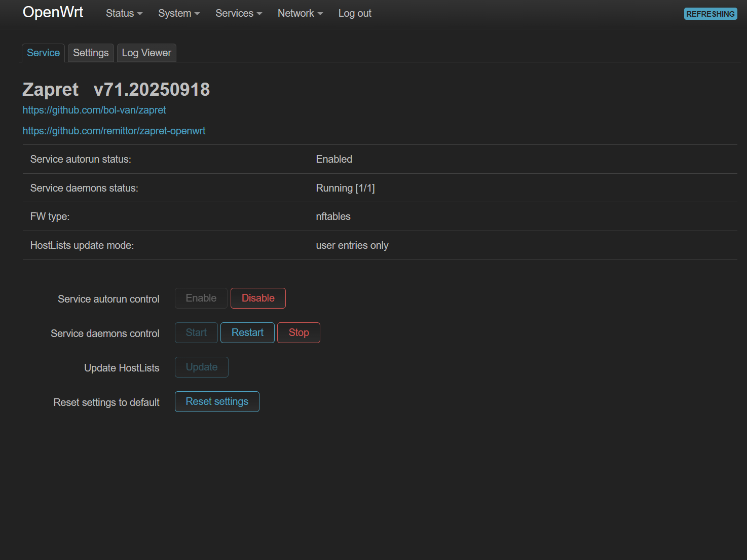Image resolution: width=747 pixels, height=560 pixels.
Task: Click the 'Service daemons control' label
Action: point(105,333)
